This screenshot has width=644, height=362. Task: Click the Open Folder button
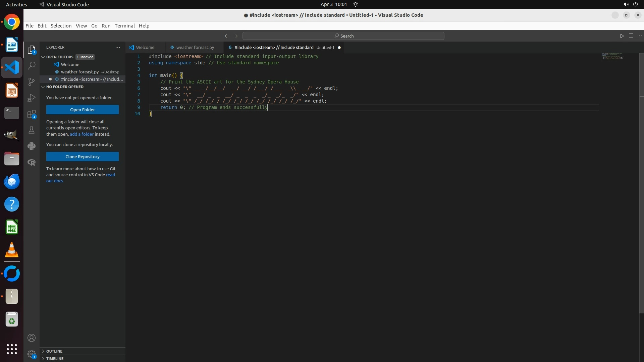coord(82,110)
